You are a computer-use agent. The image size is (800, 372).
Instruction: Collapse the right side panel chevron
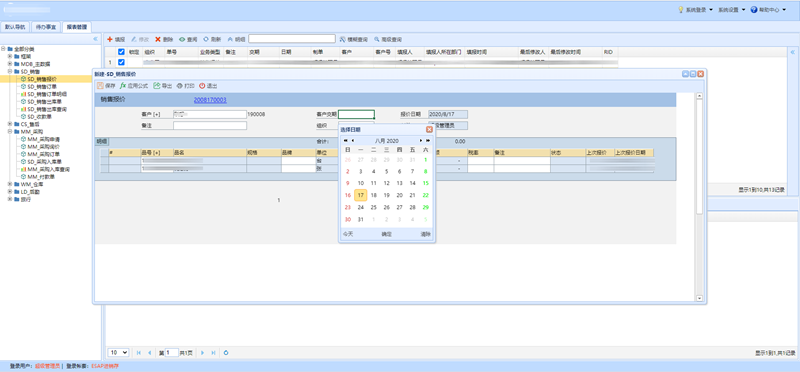tap(792, 52)
